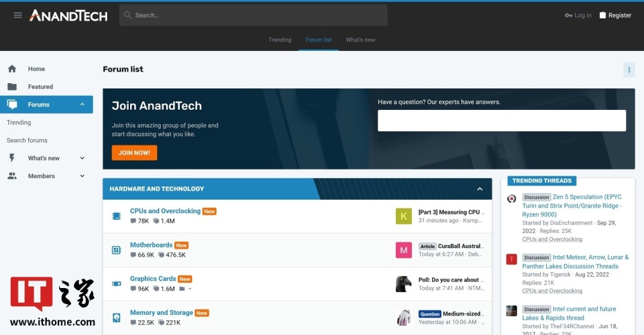
Task: Click the Graphics Cards forum icon
Action: click(x=116, y=284)
